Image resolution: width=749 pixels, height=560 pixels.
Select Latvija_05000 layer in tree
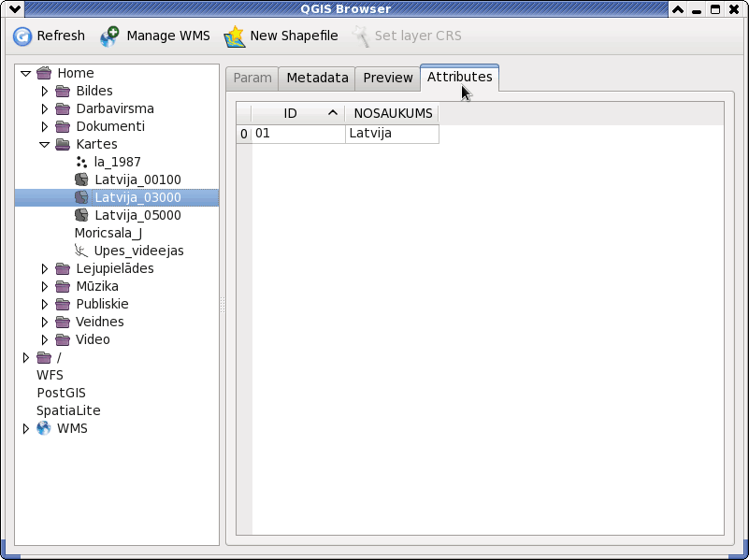pyautogui.click(x=137, y=215)
